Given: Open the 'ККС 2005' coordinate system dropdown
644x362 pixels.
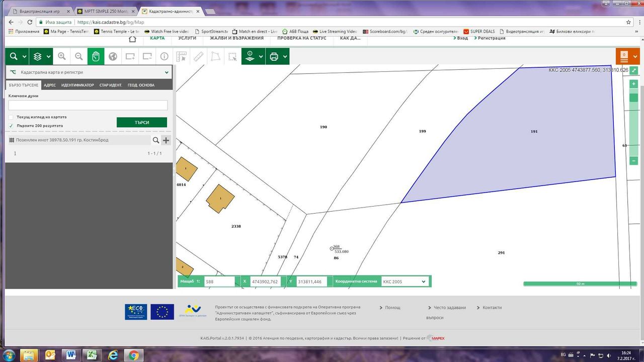Looking at the screenshot, I should [x=405, y=282].
